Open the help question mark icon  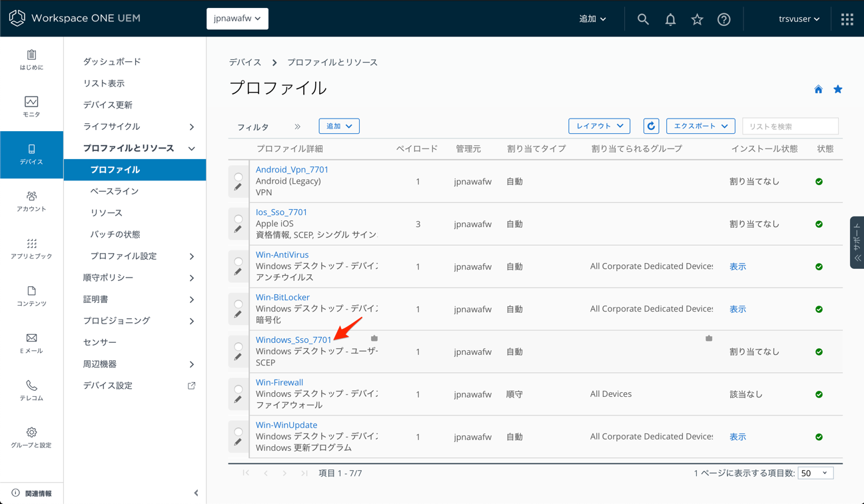click(724, 19)
